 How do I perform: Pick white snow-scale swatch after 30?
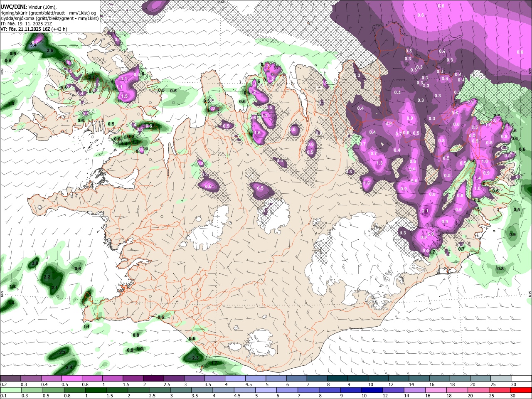click(522, 378)
